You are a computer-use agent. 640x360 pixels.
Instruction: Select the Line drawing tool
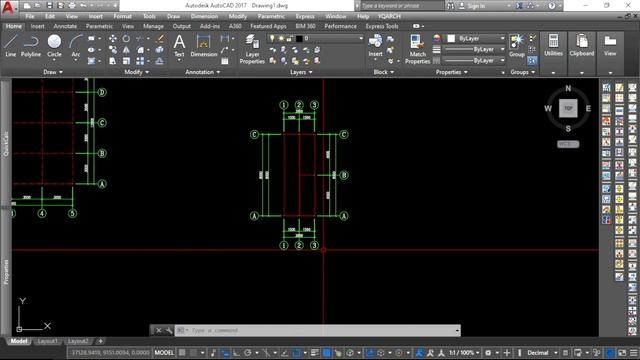coord(11,46)
